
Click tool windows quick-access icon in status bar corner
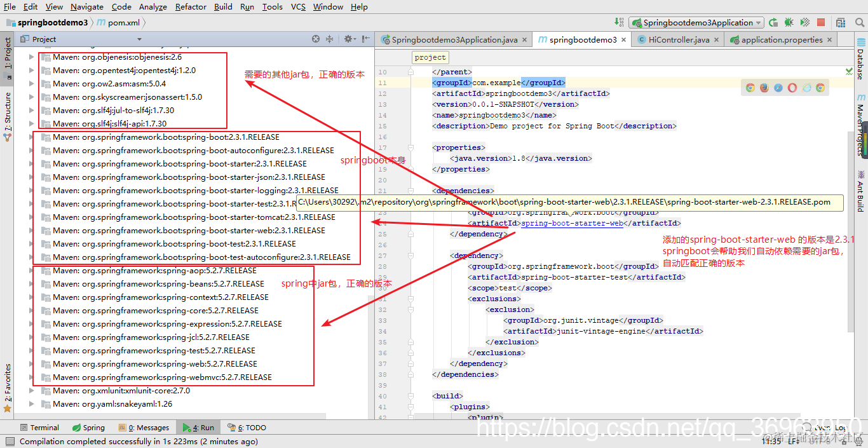tap(9, 442)
